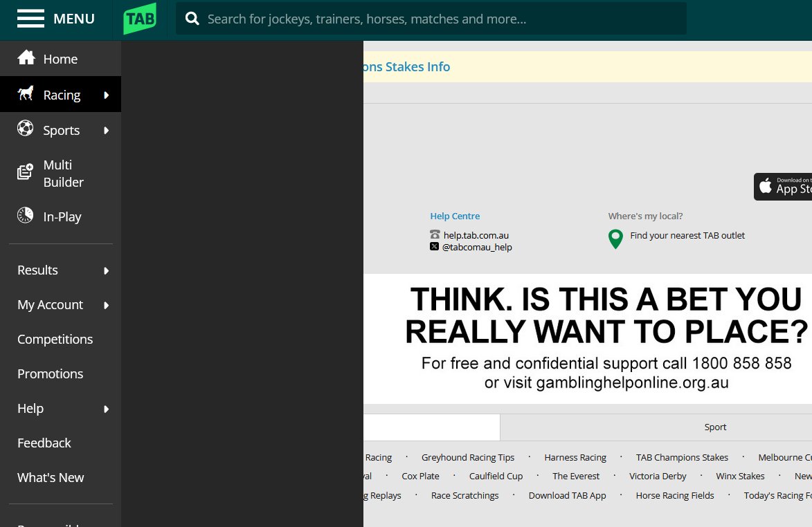The height and width of the screenshot is (527, 812).
Task: Click the telephone icon beside help.tab.com.au
Action: click(x=435, y=234)
